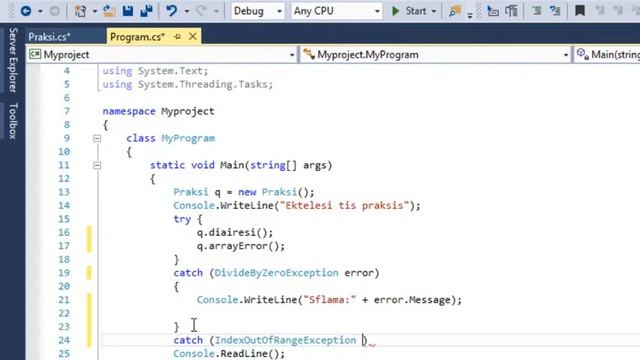Click the Display Parameter Info icon
The height and width of the screenshot is (360, 640).
[x=511, y=11]
